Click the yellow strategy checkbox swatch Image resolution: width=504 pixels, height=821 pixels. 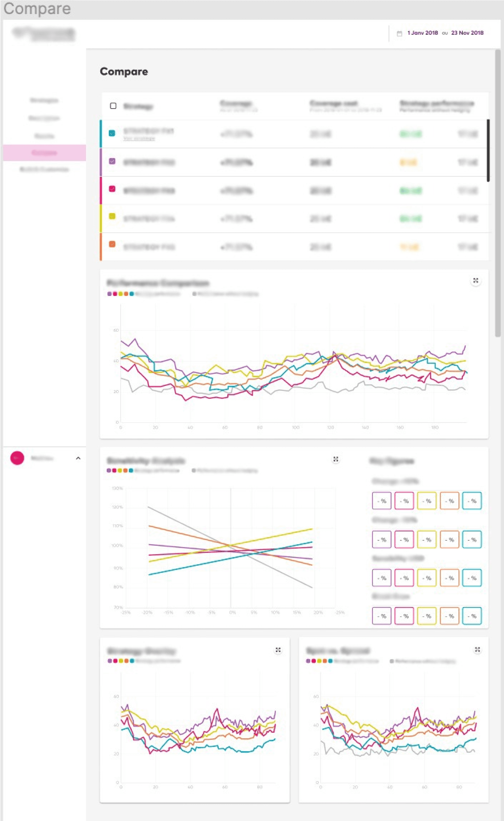coord(112,216)
